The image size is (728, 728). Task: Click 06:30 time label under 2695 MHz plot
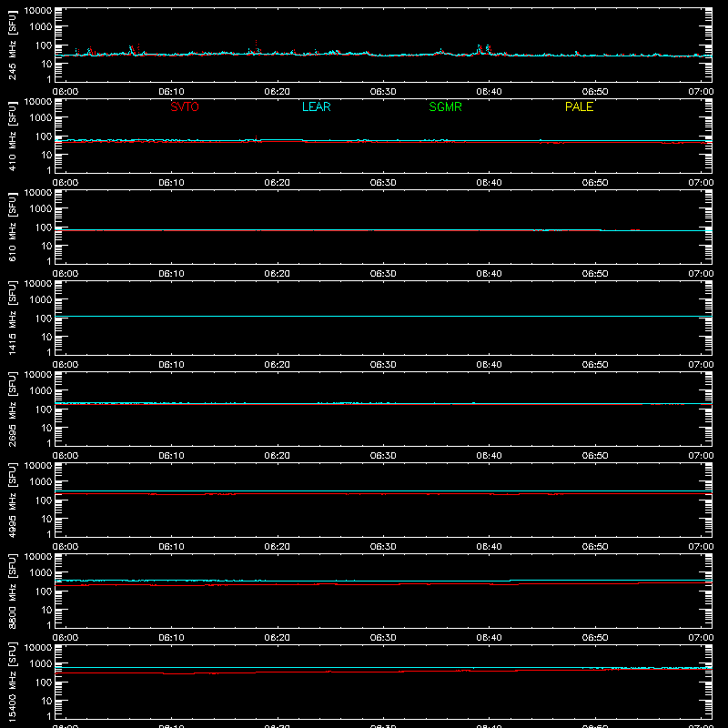(383, 456)
